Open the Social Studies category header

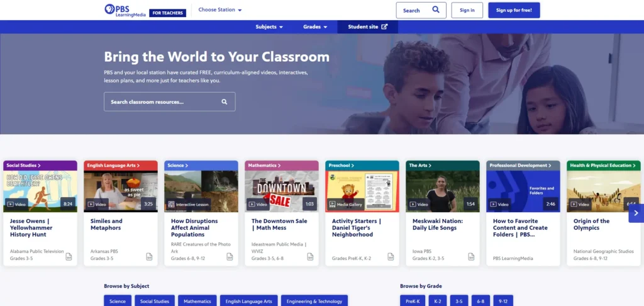tap(40, 166)
